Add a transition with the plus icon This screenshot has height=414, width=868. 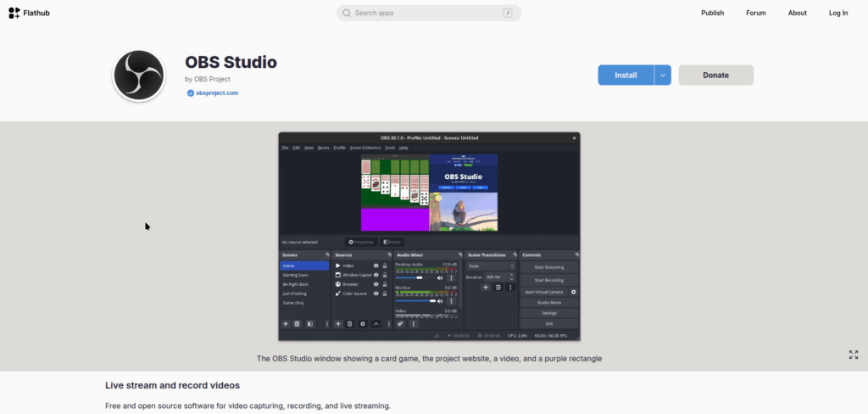486,287
